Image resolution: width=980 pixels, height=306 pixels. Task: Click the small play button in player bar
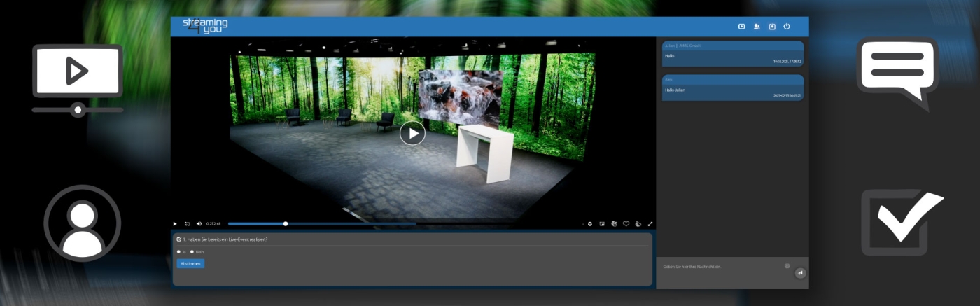[x=175, y=224]
